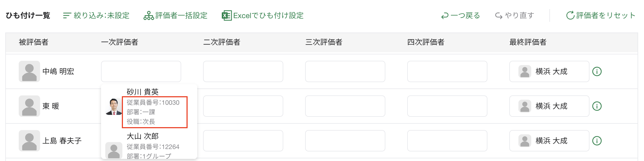The image size is (644, 161).
Task: Click the 四次評価者 field for 上島 春夫子
Action: [447, 140]
